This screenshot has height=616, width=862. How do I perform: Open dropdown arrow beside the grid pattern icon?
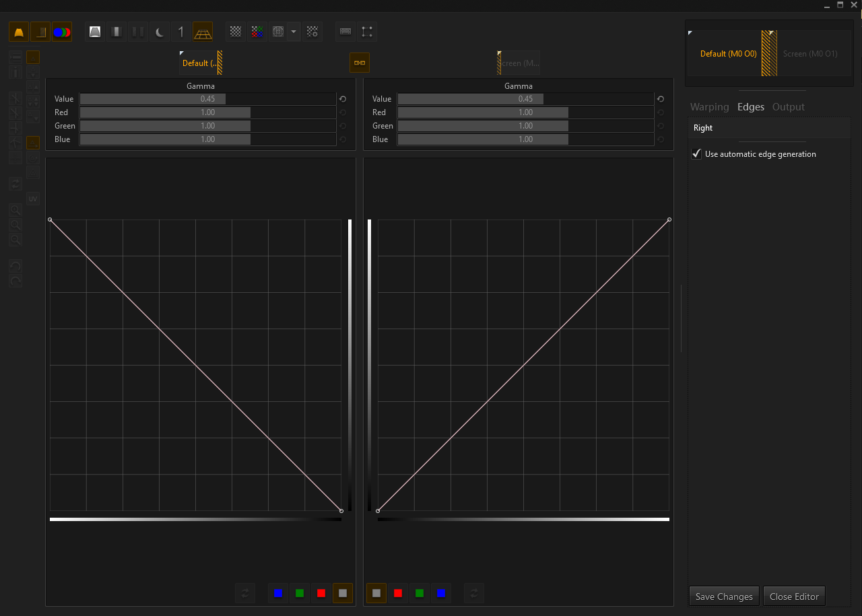click(x=294, y=32)
